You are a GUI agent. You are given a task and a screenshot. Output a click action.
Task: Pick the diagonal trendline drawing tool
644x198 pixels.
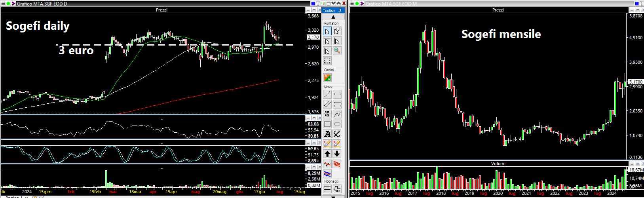[327, 95]
